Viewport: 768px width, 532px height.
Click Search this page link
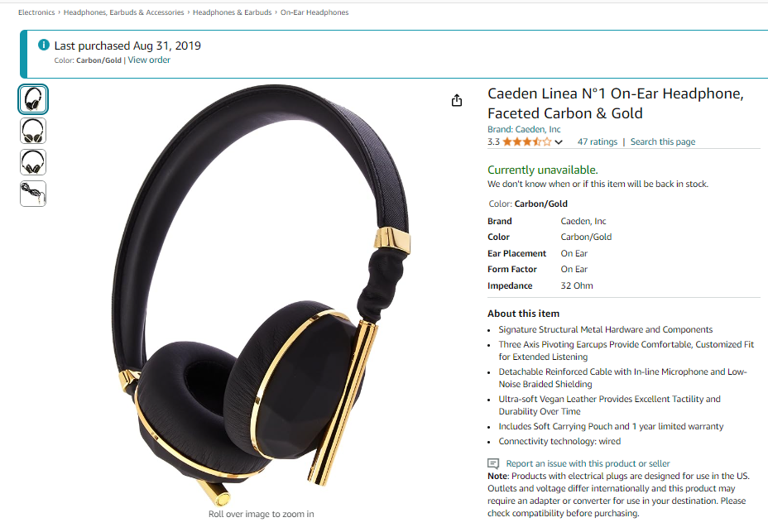click(663, 141)
